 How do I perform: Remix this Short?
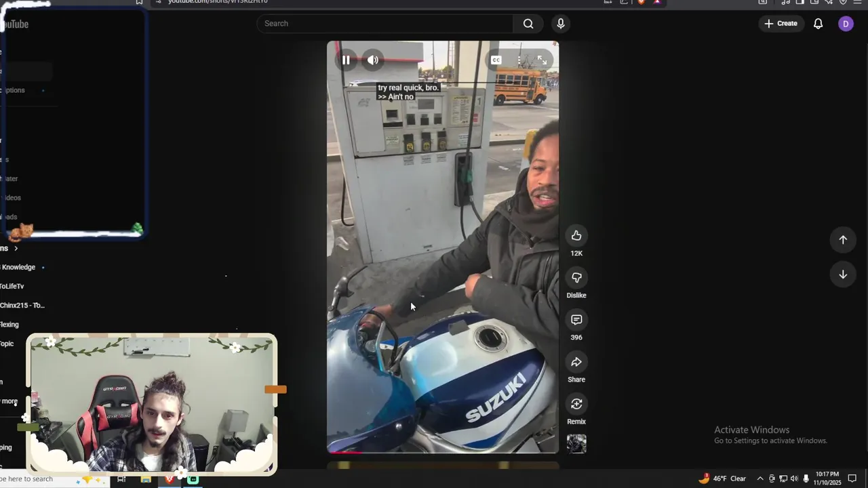[x=576, y=404]
